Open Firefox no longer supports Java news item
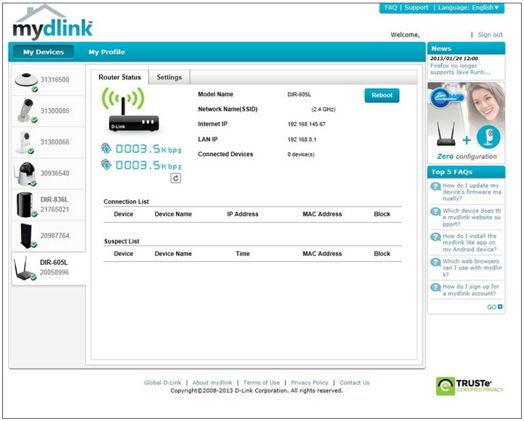 [460, 69]
